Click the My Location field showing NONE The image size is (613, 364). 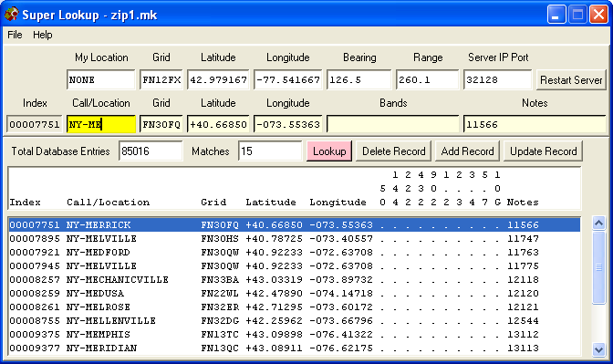(x=101, y=79)
